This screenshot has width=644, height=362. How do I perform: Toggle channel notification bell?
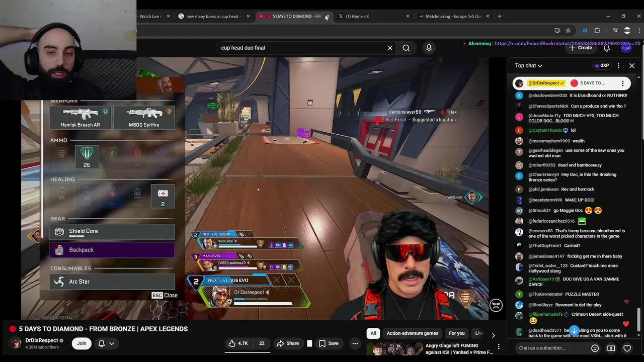[x=101, y=343]
